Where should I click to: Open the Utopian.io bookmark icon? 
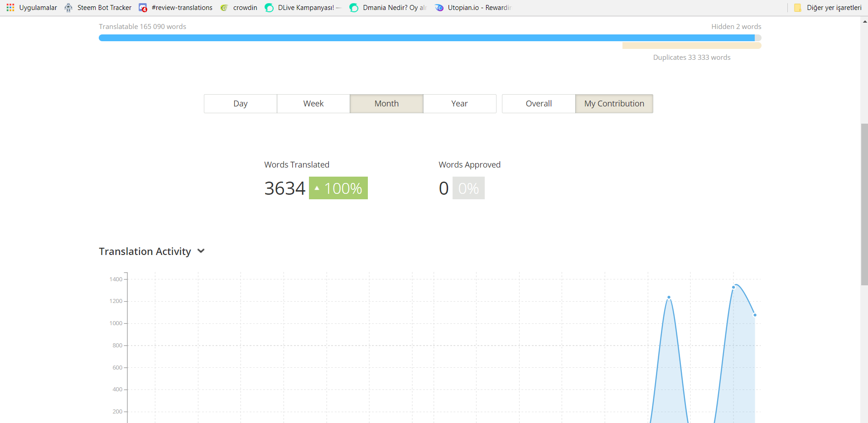[x=439, y=8]
